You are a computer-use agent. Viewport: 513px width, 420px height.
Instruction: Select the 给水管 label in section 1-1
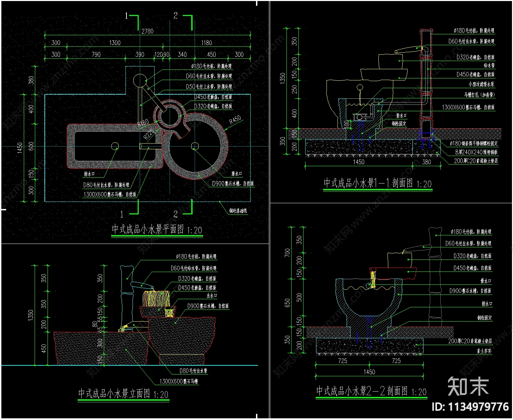click(x=489, y=65)
